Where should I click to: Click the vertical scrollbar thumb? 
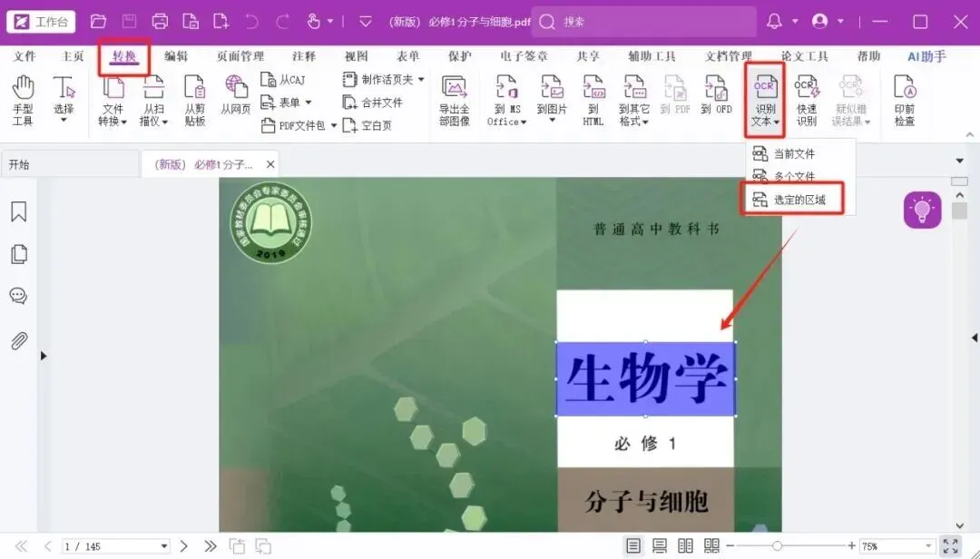[x=959, y=211]
